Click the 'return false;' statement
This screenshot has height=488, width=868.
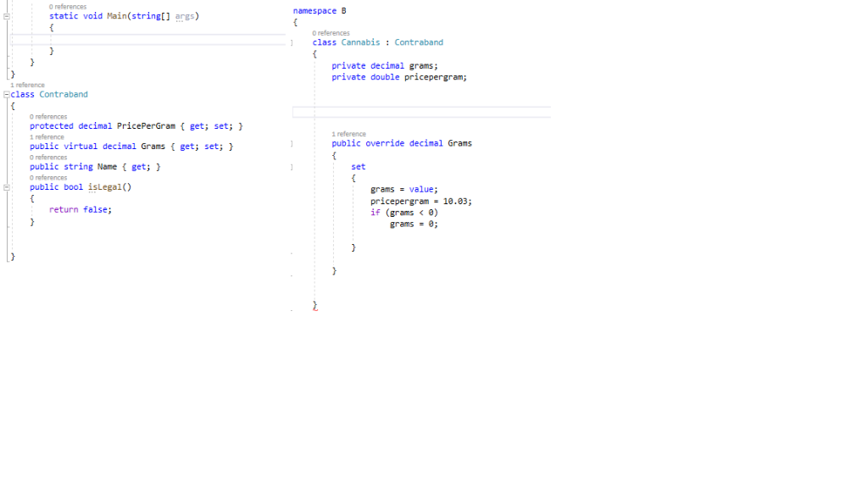pos(81,210)
